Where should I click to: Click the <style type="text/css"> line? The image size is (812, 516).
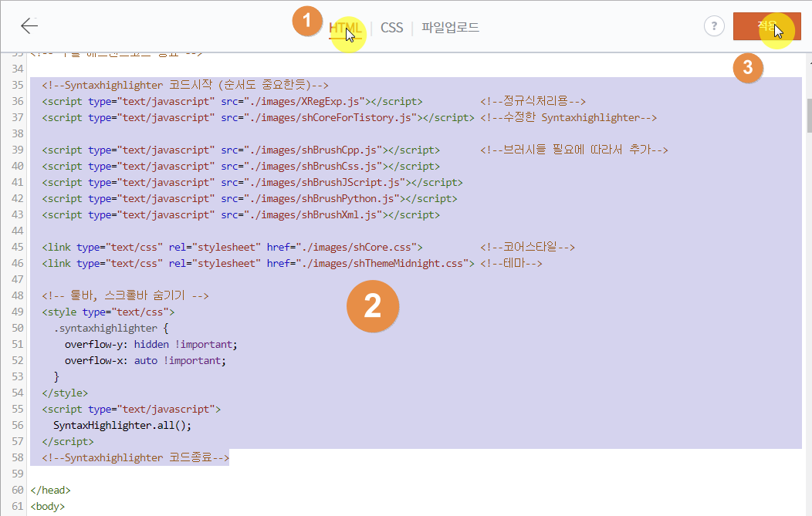[108, 312]
